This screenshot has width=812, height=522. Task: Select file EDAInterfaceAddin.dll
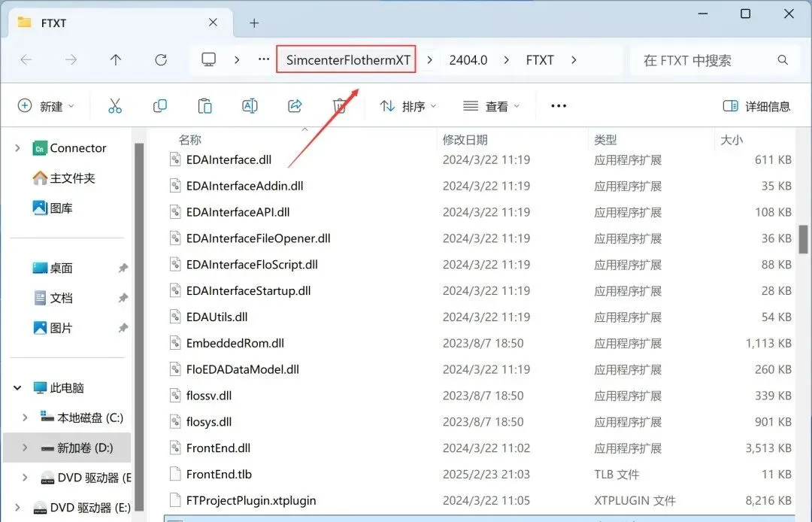(244, 186)
